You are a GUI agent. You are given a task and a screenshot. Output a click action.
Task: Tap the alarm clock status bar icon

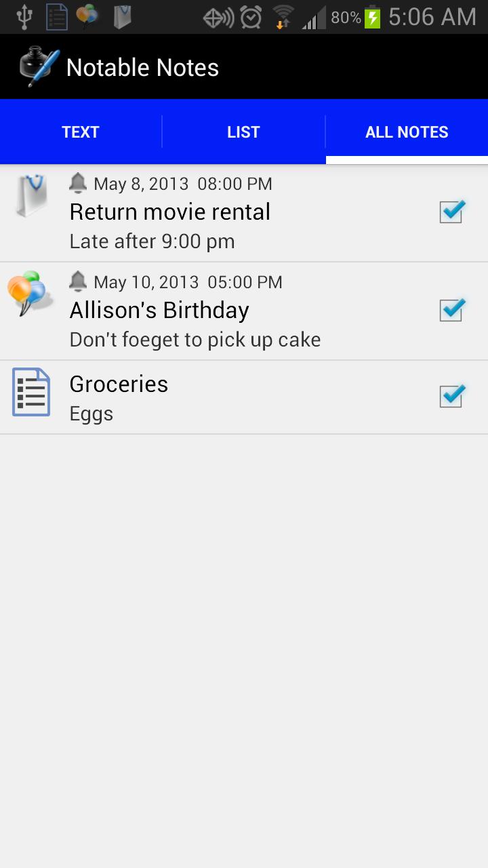tap(251, 17)
